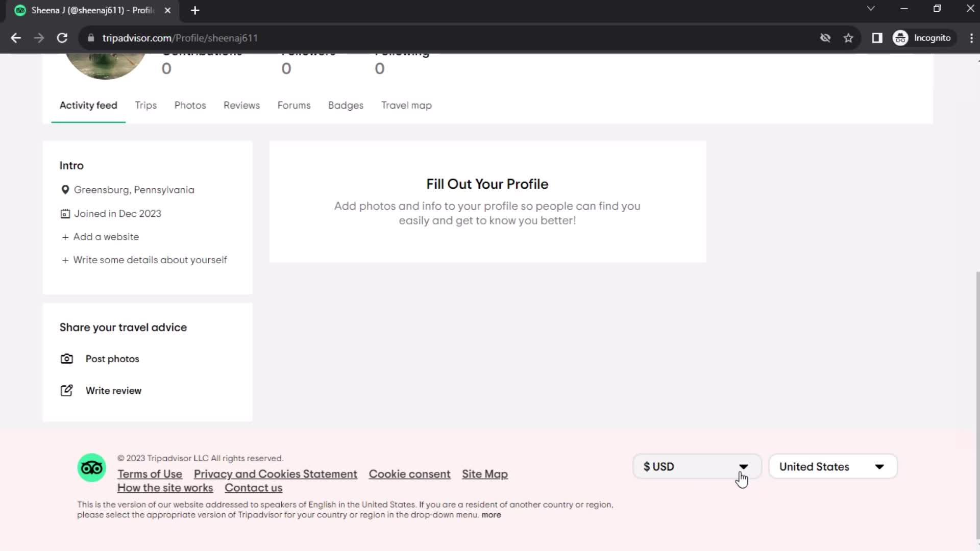Click the Post photos icon
Image resolution: width=980 pixels, height=551 pixels.
[67, 359]
